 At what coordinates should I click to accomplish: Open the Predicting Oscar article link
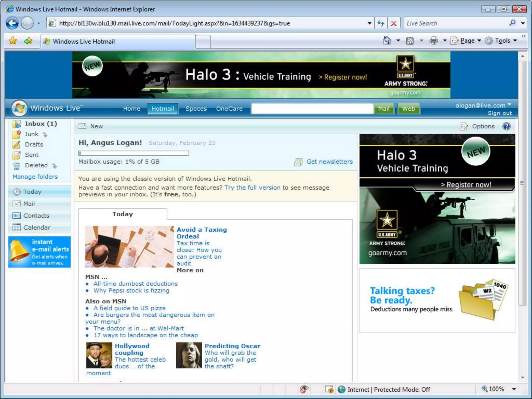[232, 346]
